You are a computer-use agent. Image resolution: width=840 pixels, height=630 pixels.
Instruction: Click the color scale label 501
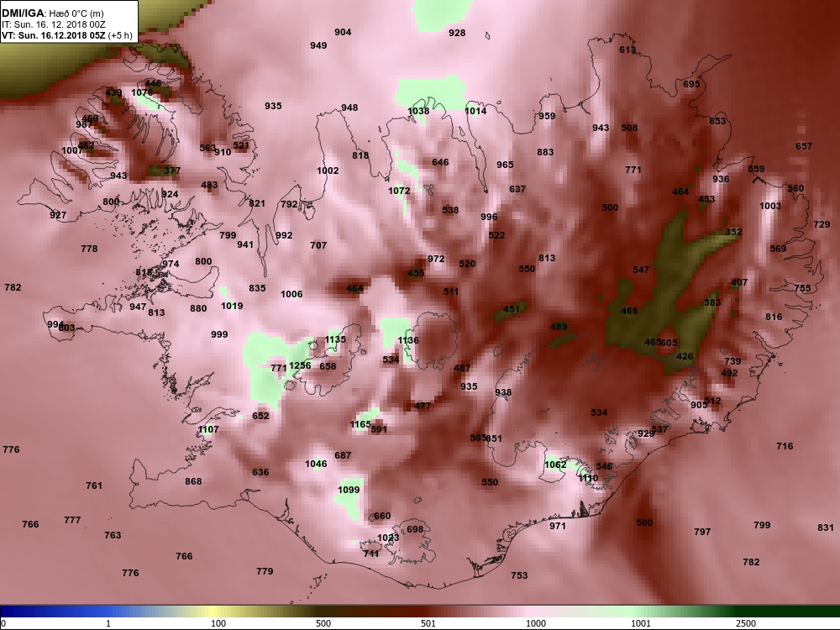[428, 623]
